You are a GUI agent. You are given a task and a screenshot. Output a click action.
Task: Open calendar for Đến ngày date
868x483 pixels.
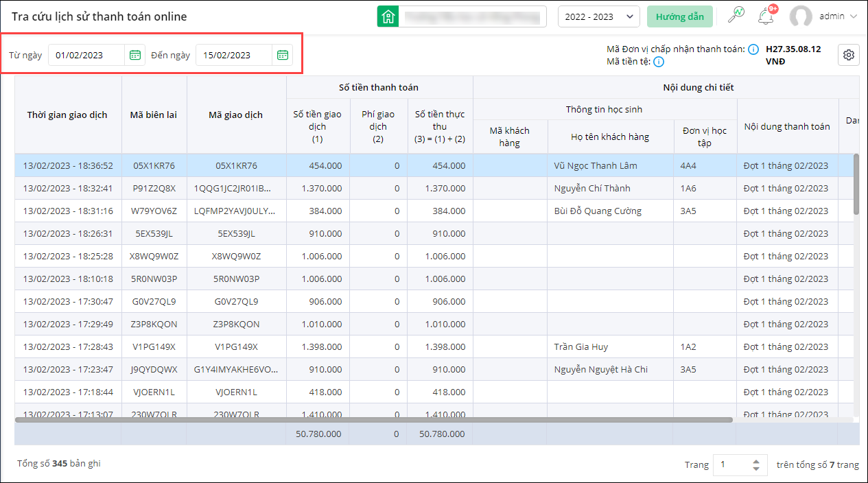(283, 56)
